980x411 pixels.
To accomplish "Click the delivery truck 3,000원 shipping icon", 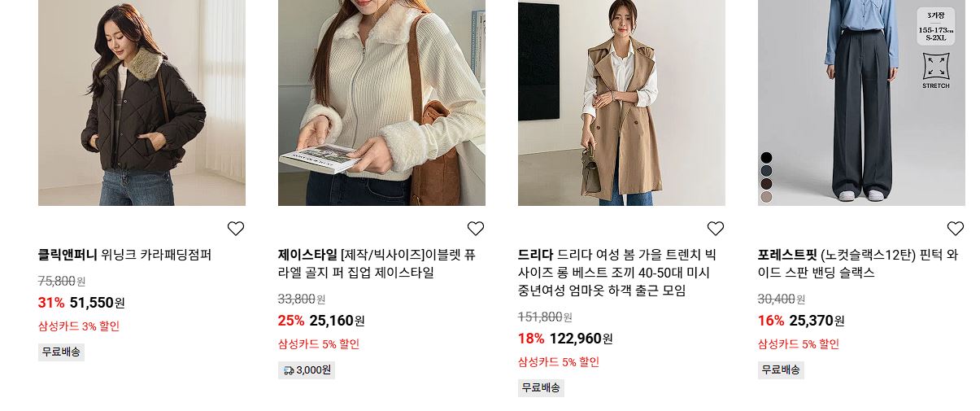I will pyautogui.click(x=289, y=370).
